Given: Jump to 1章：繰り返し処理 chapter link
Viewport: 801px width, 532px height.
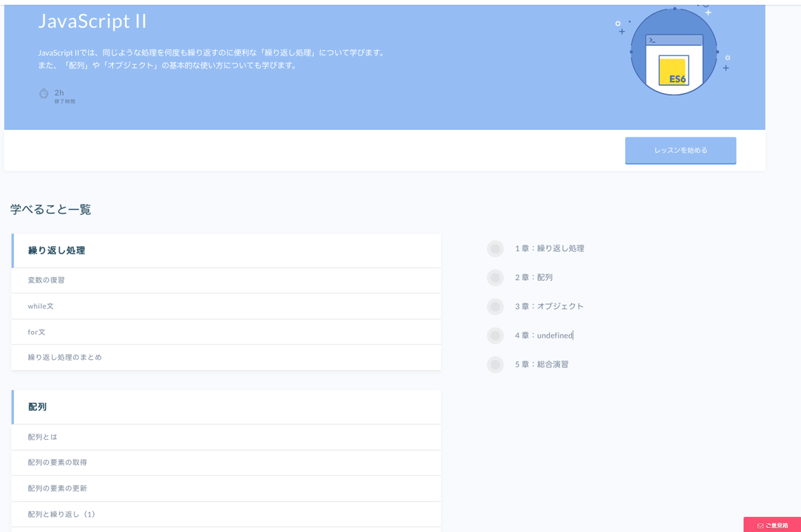Looking at the screenshot, I should point(550,248).
